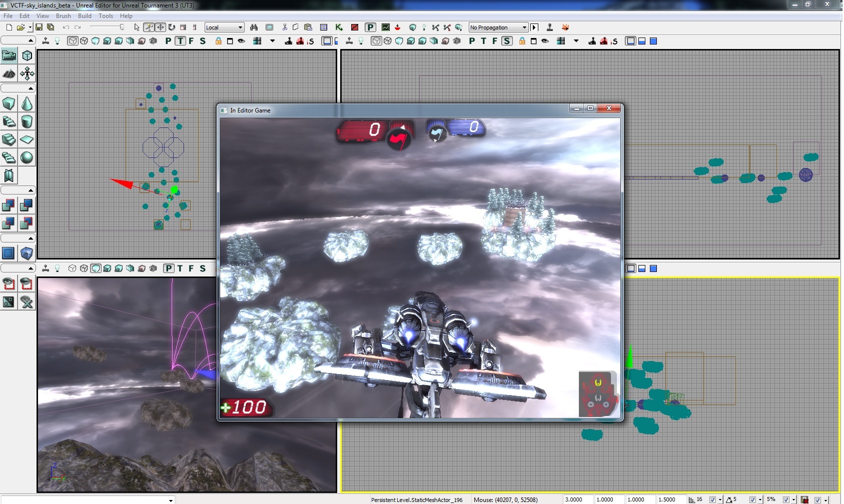This screenshot has width=844, height=504.
Task: Open the arrow dropdown beside Open icon
Action: pos(30,27)
